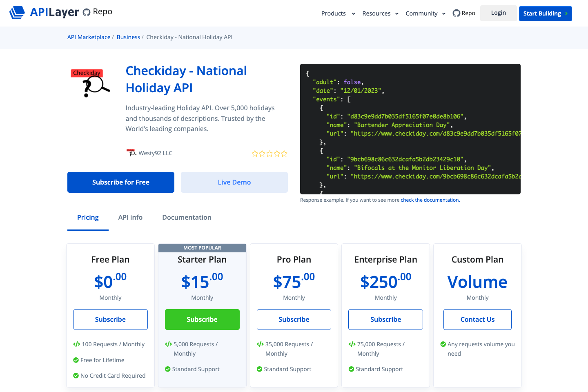Viewport: 588px width, 392px height.
Task: Click the Start Building button
Action: tap(545, 13)
